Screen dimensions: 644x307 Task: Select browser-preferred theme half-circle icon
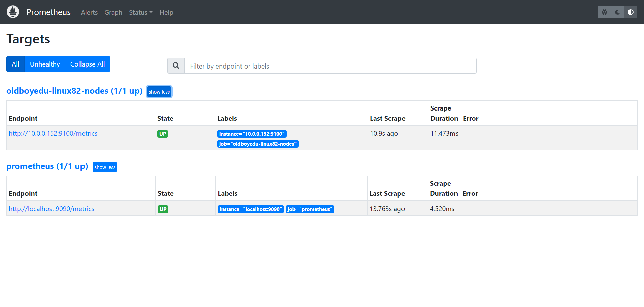pyautogui.click(x=631, y=12)
